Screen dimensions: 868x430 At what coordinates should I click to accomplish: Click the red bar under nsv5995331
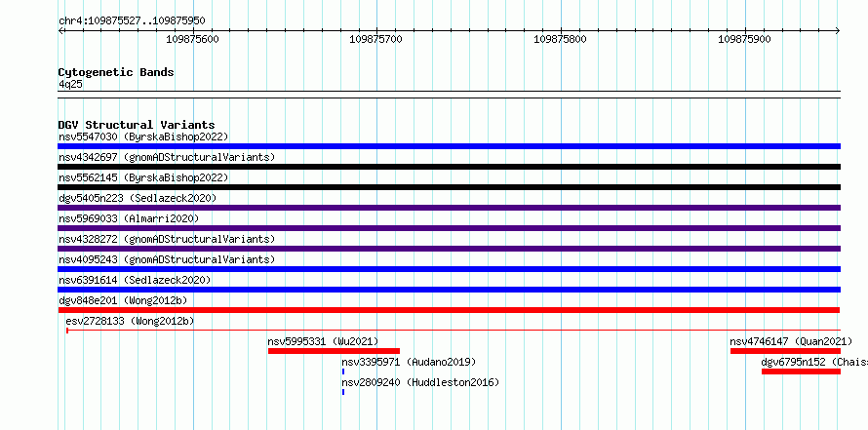pos(334,351)
